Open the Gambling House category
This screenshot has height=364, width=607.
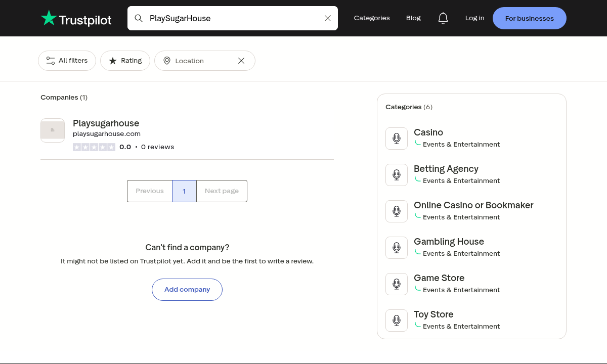click(x=449, y=242)
